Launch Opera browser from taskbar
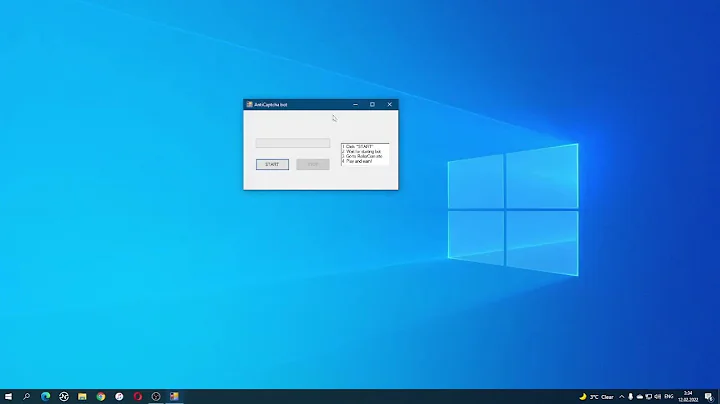Image resolution: width=720 pixels, height=404 pixels. [138, 396]
